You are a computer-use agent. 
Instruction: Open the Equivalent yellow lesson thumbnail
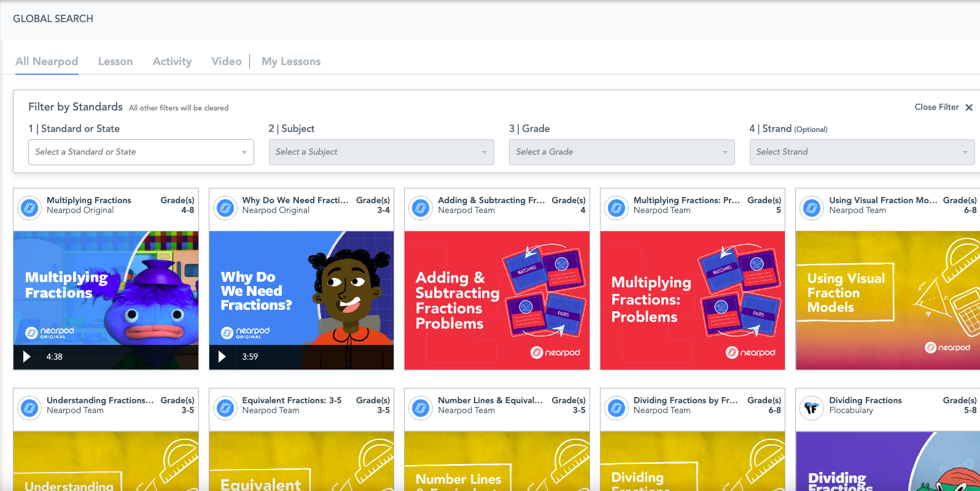[301, 461]
